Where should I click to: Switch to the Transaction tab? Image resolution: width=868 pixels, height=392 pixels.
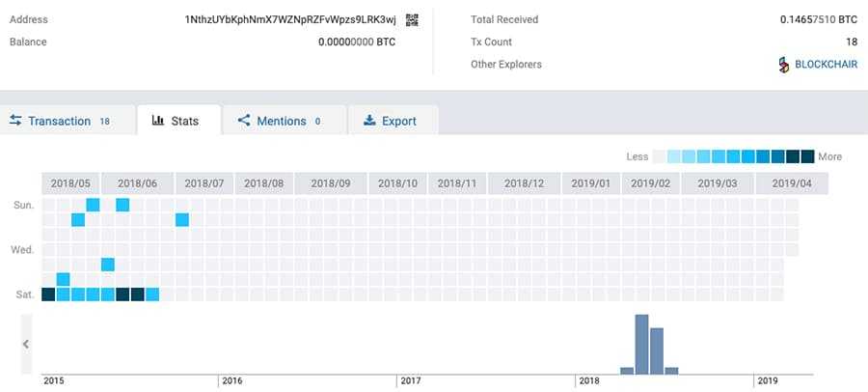pos(60,121)
